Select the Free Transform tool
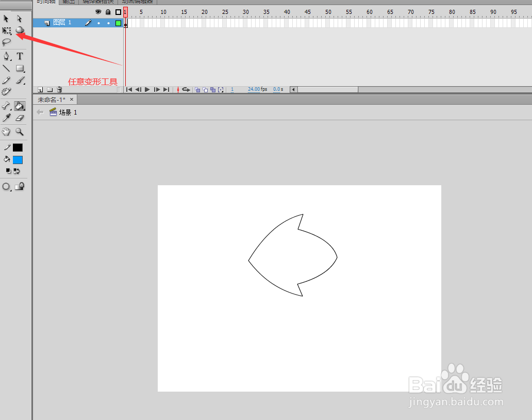Image resolution: width=532 pixels, height=420 pixels. [x=7, y=30]
